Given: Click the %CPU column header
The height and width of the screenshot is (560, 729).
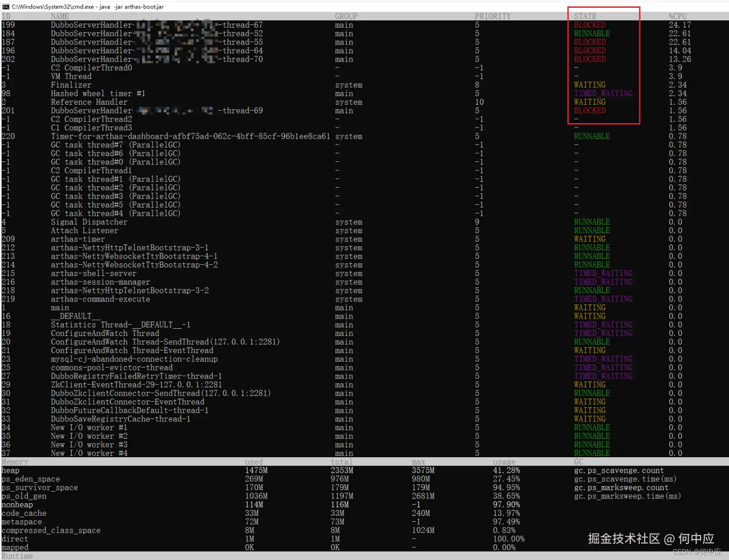Looking at the screenshot, I should pos(677,16).
